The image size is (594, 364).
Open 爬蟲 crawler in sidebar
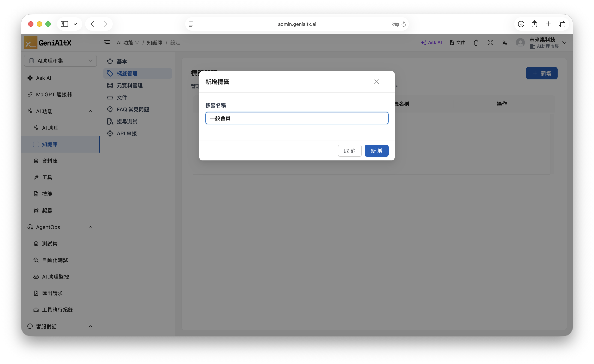coord(47,210)
